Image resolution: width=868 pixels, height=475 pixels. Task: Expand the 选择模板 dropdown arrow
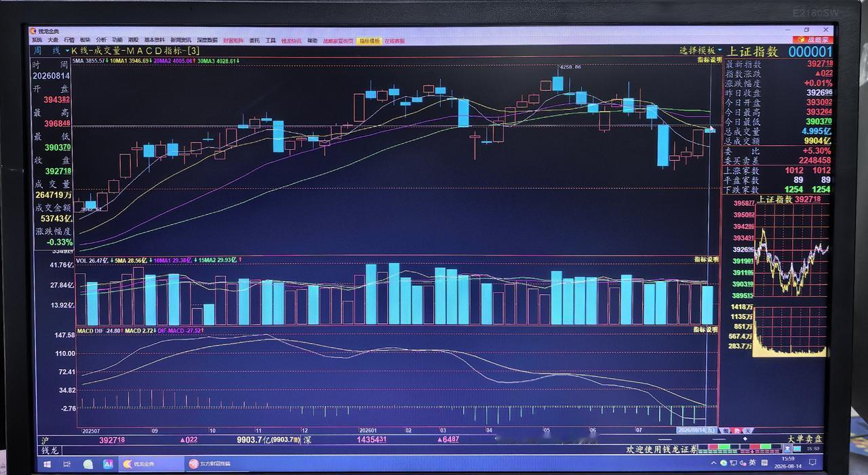point(720,50)
